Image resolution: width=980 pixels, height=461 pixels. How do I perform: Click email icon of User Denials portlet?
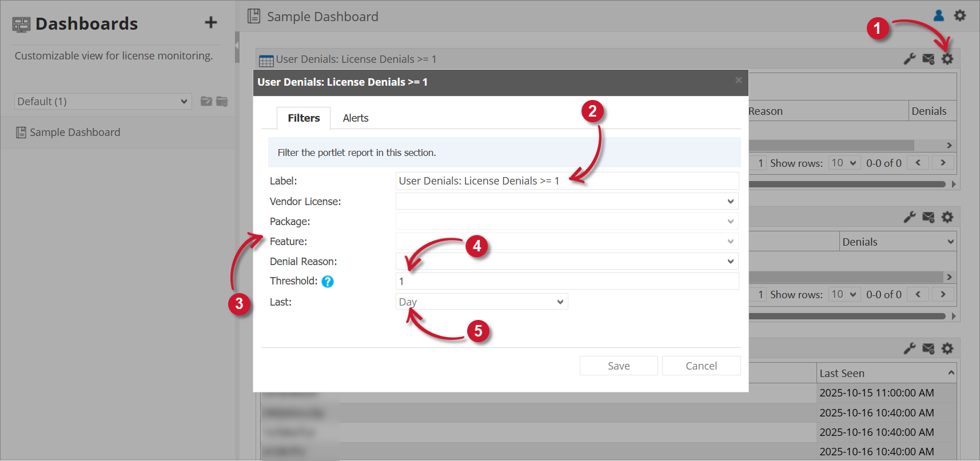coord(929,59)
